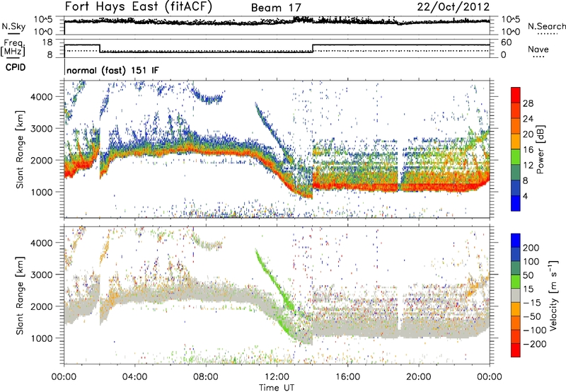Click the 'normal (fast) 151 IF' text
566x392 pixels.
(x=112, y=70)
